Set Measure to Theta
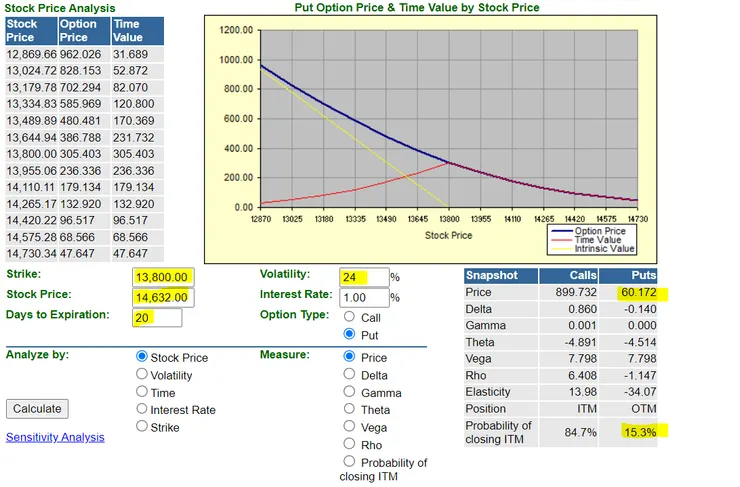 click(349, 409)
